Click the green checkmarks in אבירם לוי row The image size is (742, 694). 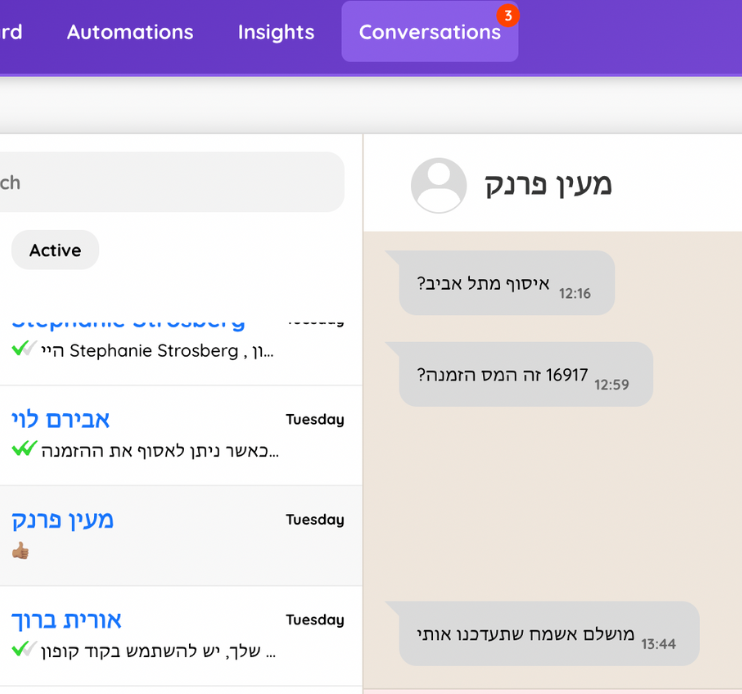tap(24, 449)
